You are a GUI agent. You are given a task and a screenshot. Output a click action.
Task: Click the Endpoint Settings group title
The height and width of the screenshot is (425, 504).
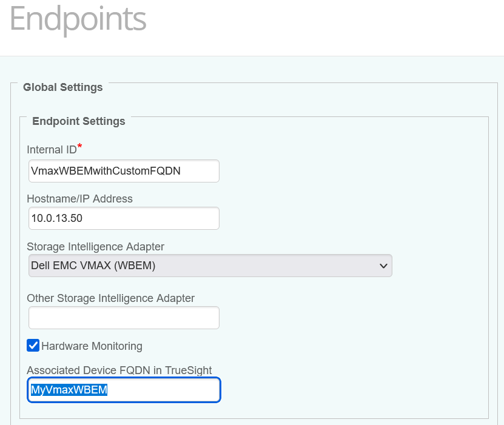tap(78, 121)
